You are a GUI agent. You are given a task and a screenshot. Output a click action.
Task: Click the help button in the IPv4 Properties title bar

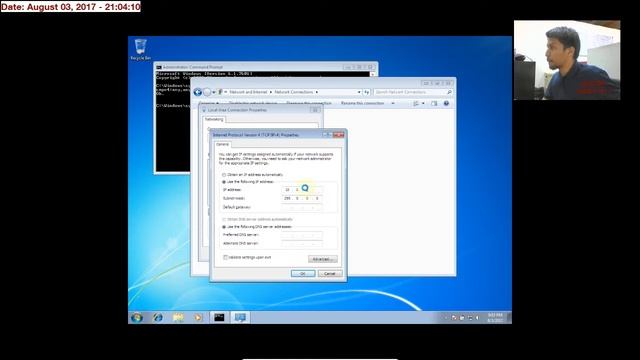[327, 135]
